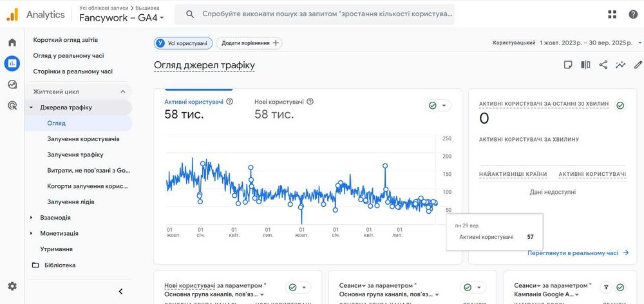The image size is (644, 304).
Task: Open 'Залучення користувачів' report
Action: pyautogui.click(x=83, y=138)
